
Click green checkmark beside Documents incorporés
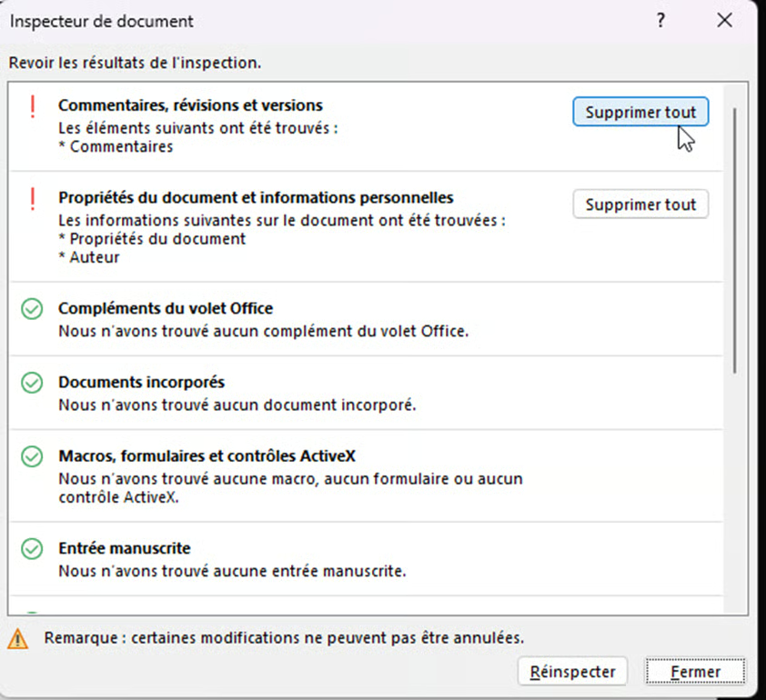pos(32,384)
